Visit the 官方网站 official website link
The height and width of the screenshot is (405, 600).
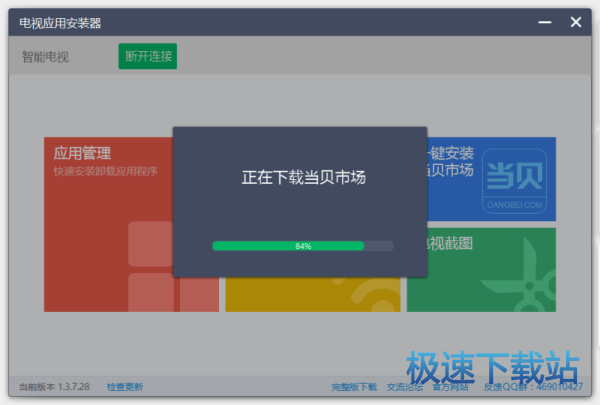(450, 387)
